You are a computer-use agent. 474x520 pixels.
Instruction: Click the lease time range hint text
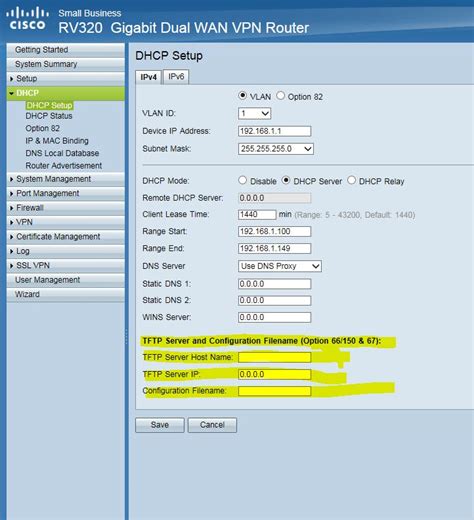coord(355,215)
